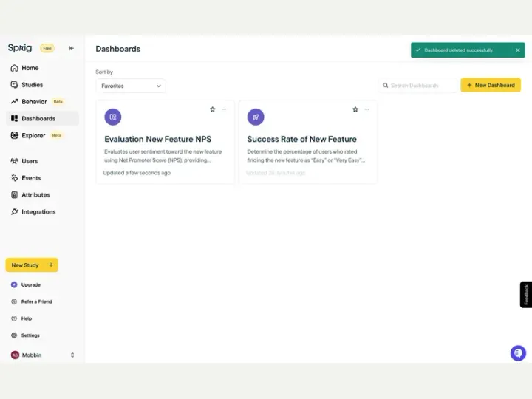Open the Sort by Favorites dropdown
532x399 pixels.
[131, 86]
